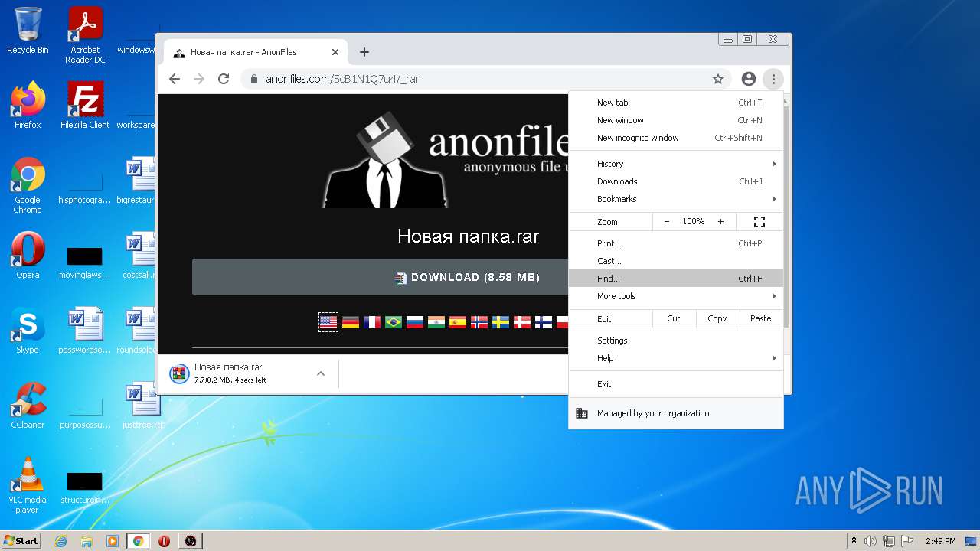The image size is (980, 551).
Task: Select Print... in Chrome menu
Action: click(676, 243)
